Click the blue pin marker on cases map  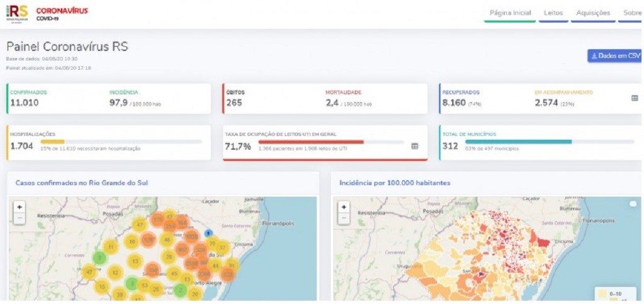click(209, 233)
